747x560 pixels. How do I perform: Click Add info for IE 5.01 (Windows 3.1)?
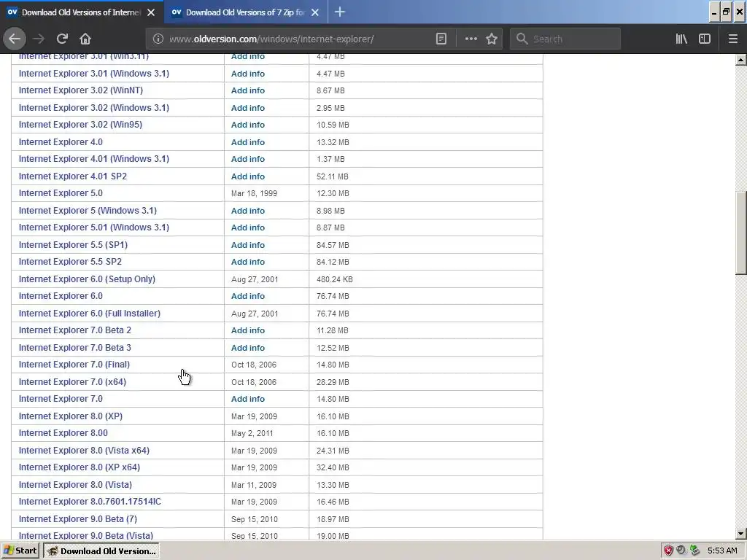click(x=248, y=227)
